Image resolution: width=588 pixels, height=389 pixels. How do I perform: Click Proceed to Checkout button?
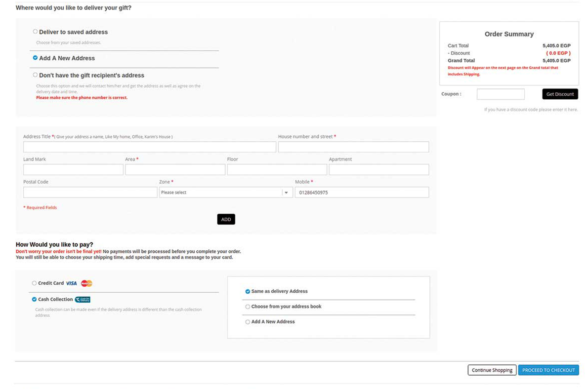[x=548, y=370]
